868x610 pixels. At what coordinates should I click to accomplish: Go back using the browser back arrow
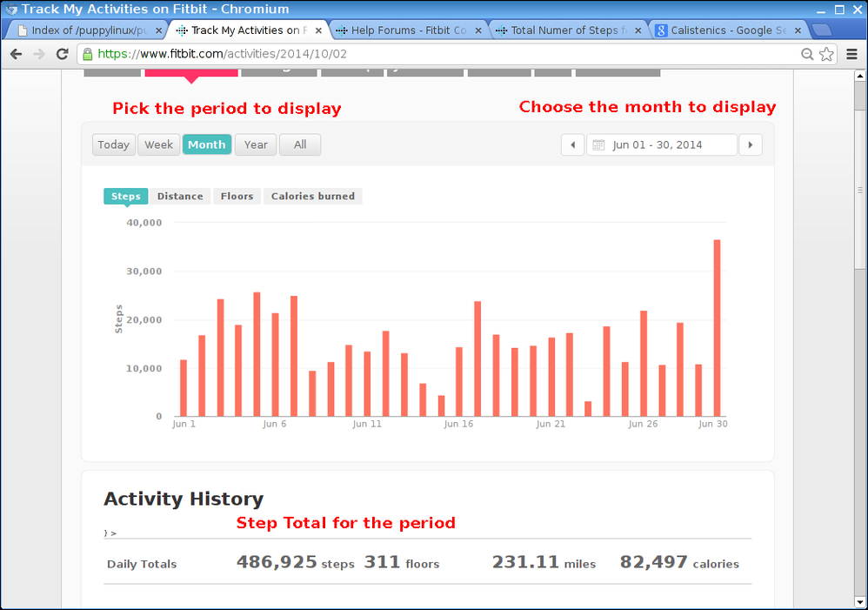(16, 54)
